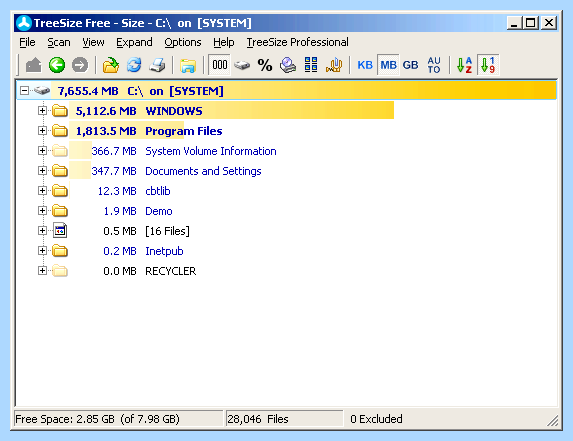Open the Help menu
Image resolution: width=573 pixels, height=441 pixels.
click(224, 42)
